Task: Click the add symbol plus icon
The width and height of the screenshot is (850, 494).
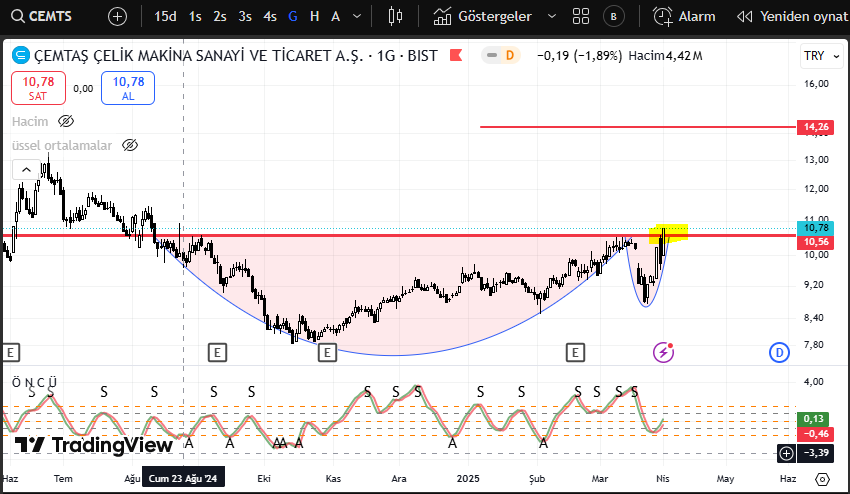Action: [x=117, y=16]
